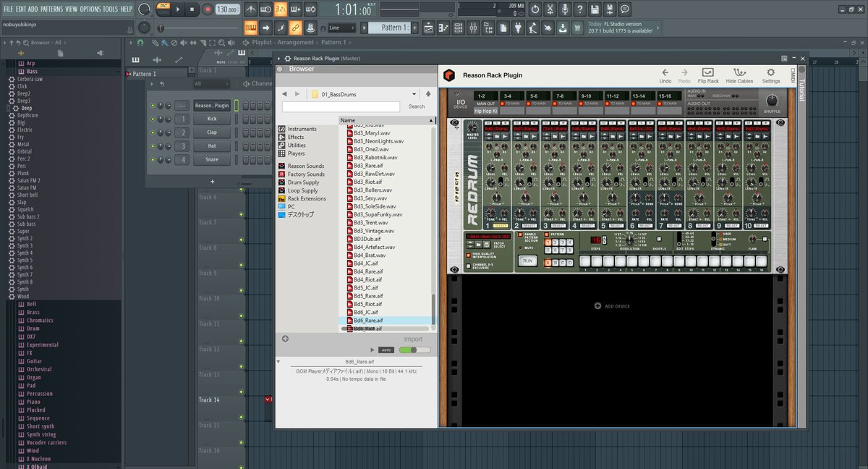Image resolution: width=868 pixels, height=469 pixels.
Task: Toggle the link icon next to the snap selector
Action: (295, 28)
